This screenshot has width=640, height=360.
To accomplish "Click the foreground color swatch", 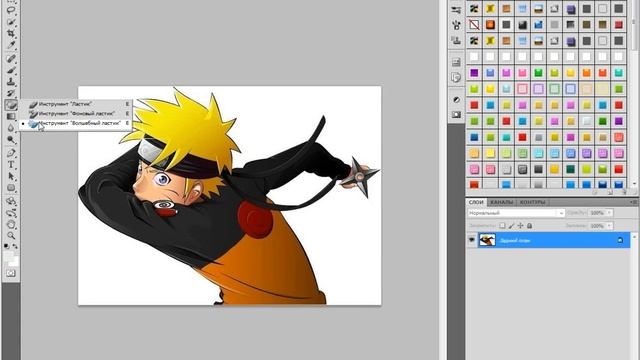I will point(8,257).
